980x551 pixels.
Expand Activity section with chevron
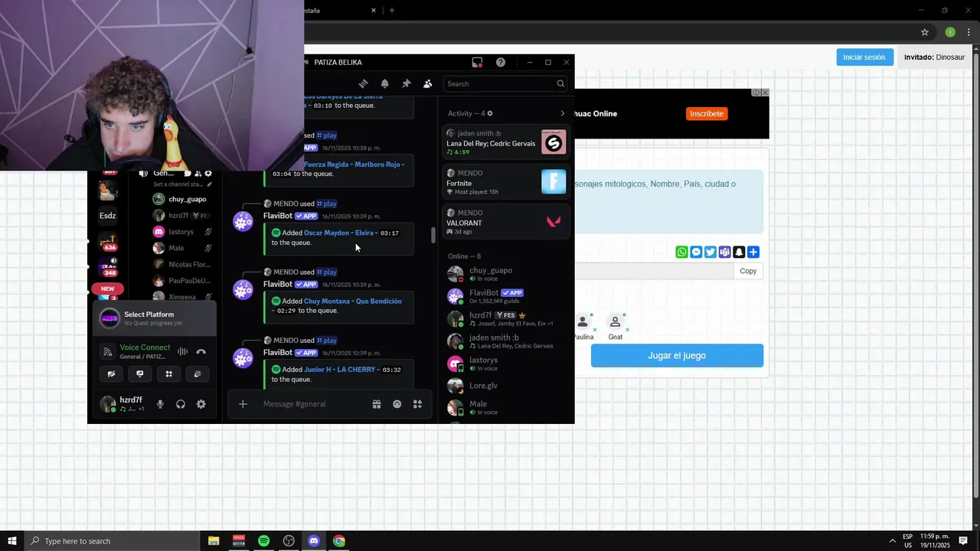point(563,113)
